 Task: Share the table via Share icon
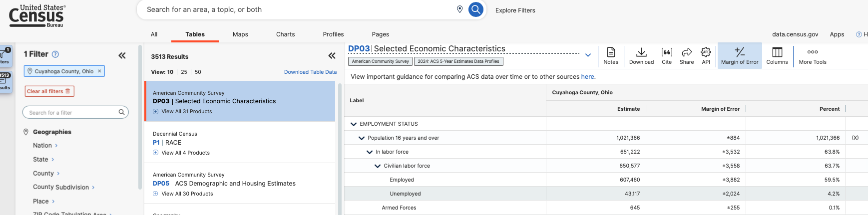coord(687,55)
